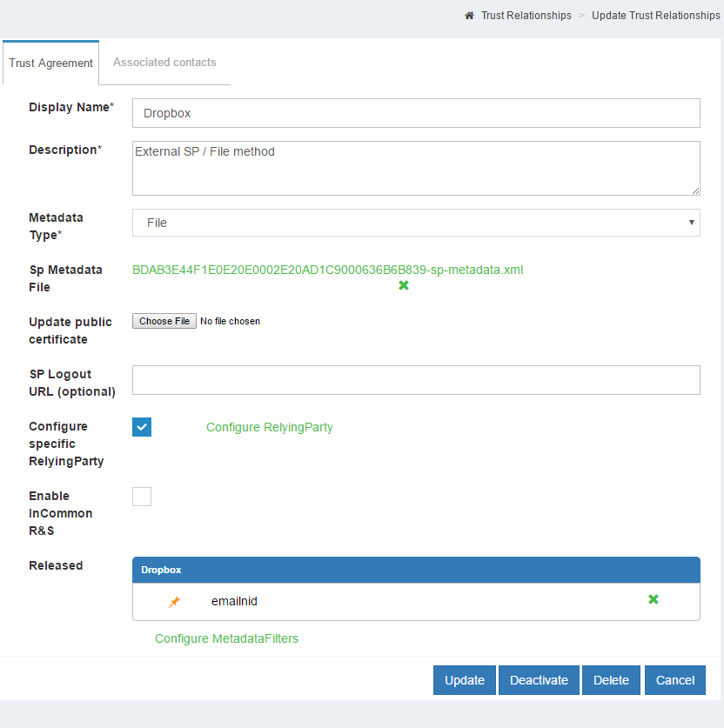Open the Configure MetadataFilters link
The height and width of the screenshot is (728, 724).
point(226,638)
